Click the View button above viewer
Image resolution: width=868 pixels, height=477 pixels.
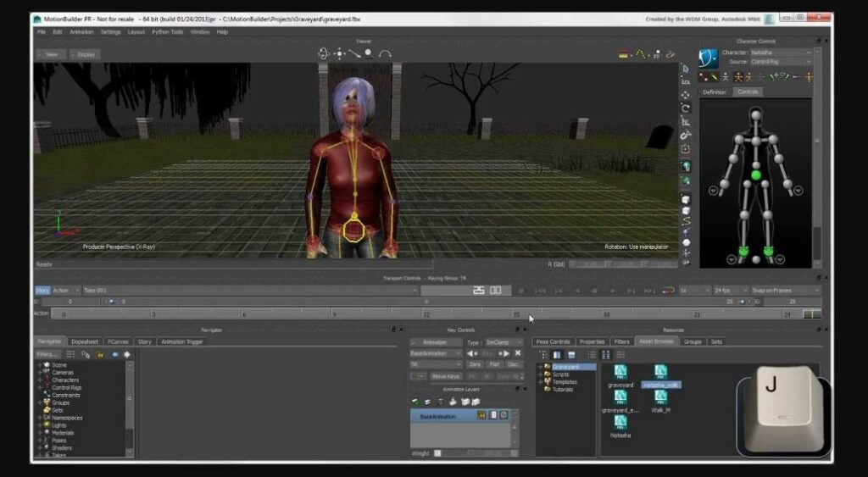(x=51, y=54)
